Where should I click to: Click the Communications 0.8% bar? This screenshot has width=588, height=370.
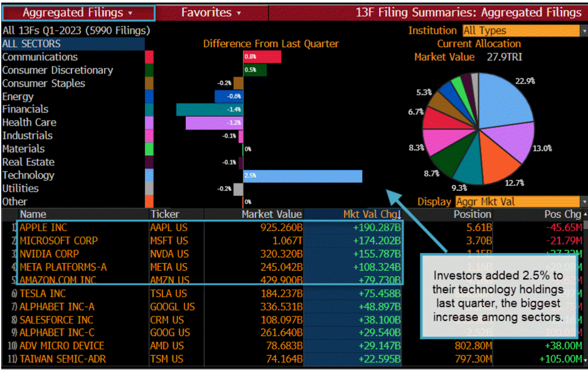(262, 57)
